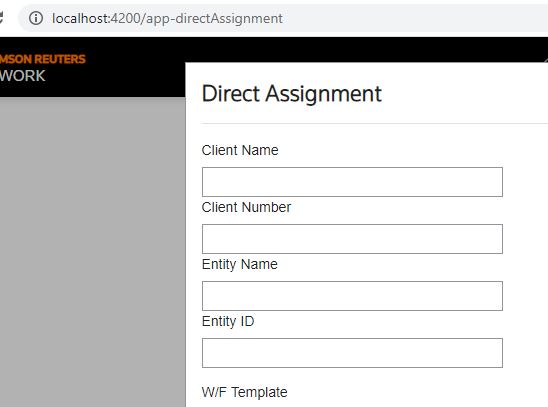This screenshot has height=407, width=548.
Task: Select the Client Name label
Action: click(240, 150)
